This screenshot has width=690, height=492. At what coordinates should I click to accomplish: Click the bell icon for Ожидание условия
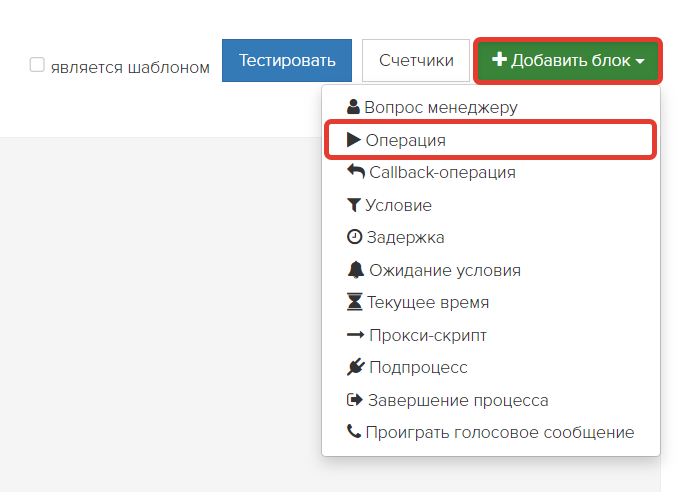pos(356,270)
